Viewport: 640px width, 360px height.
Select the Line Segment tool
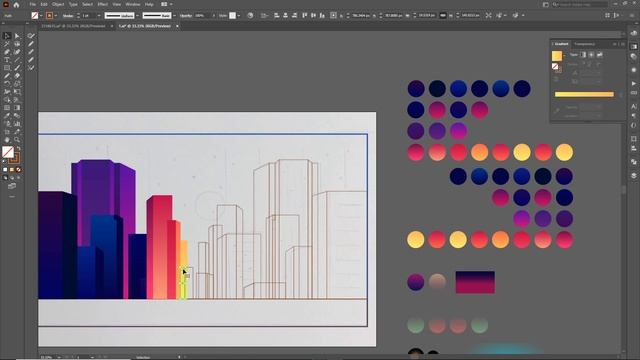[x=17, y=60]
